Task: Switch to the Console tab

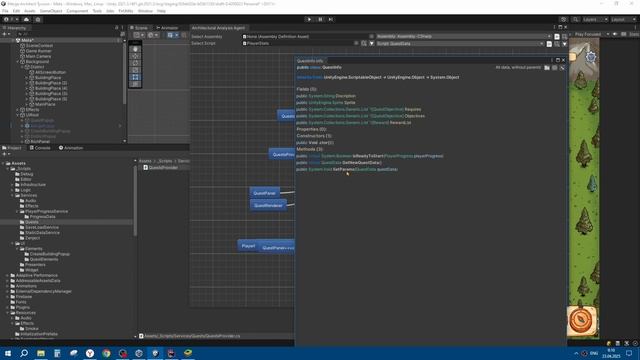Action: (x=40, y=148)
